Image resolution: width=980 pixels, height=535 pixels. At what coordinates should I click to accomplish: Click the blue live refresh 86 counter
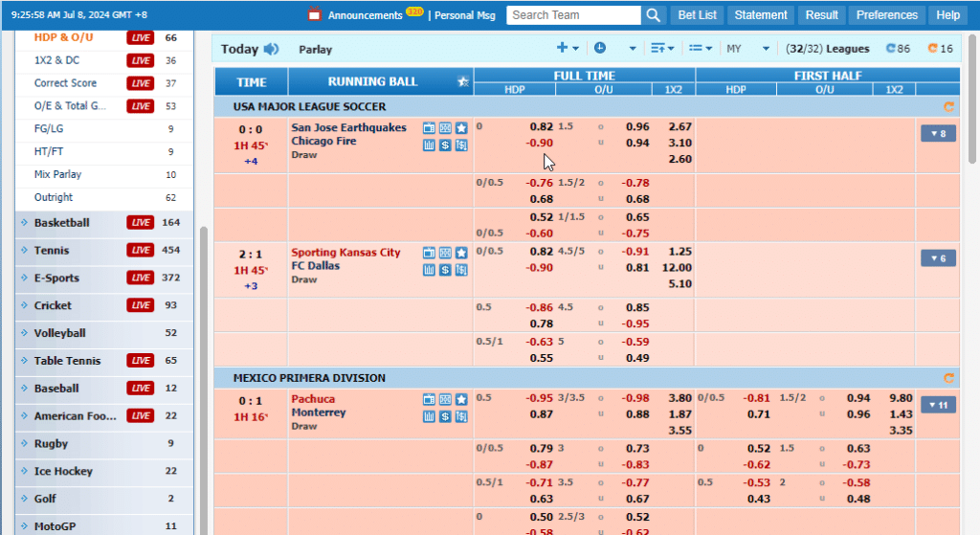coord(898,49)
